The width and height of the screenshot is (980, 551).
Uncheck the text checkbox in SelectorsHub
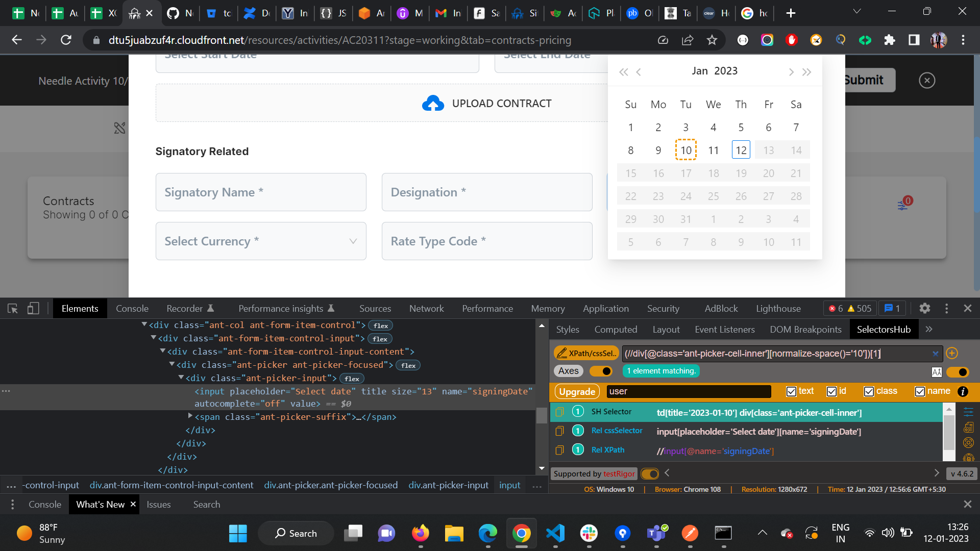(x=791, y=391)
